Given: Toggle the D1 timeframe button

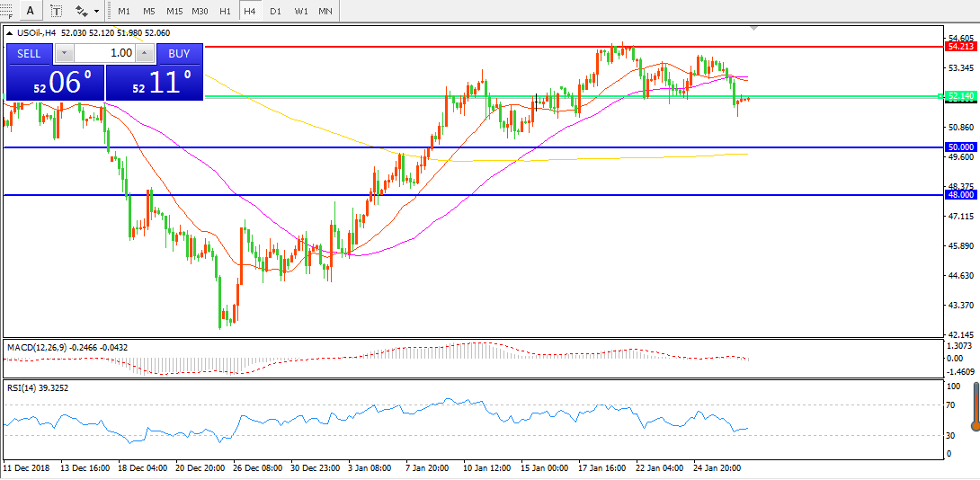Looking at the screenshot, I should tap(276, 11).
